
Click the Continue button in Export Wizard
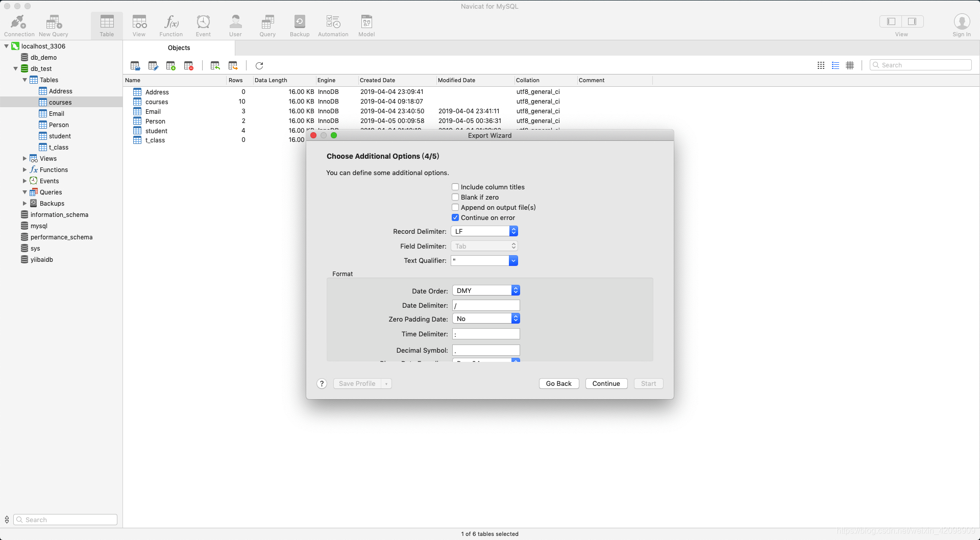coord(606,384)
